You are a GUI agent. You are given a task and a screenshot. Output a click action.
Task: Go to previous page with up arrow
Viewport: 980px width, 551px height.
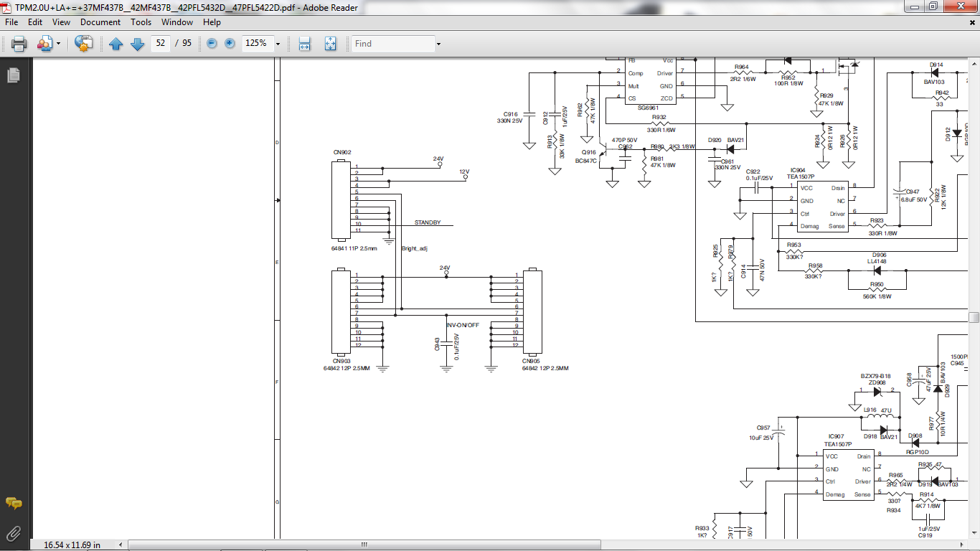tap(116, 44)
